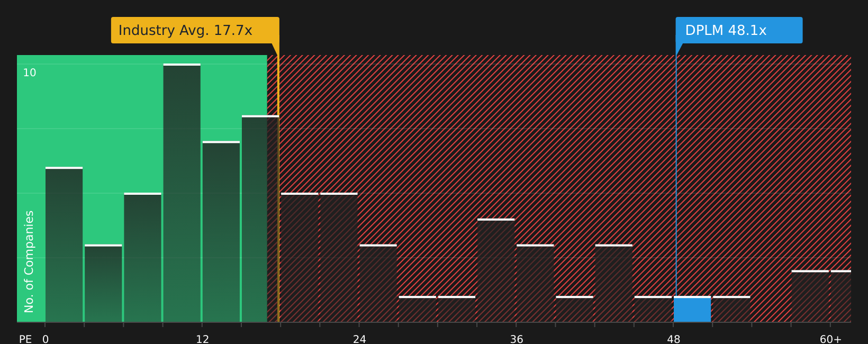
Task: Click the tallest bar reaching 10 companies
Action: (182, 193)
